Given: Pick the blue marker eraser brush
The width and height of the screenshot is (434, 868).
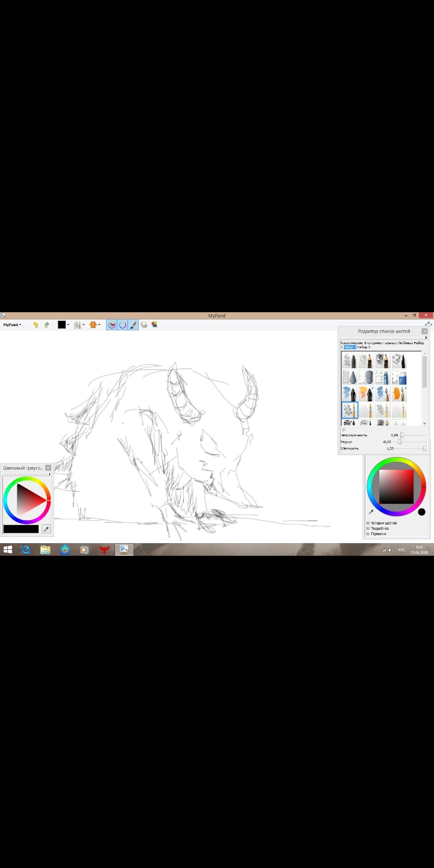Looking at the screenshot, I should point(383,377).
